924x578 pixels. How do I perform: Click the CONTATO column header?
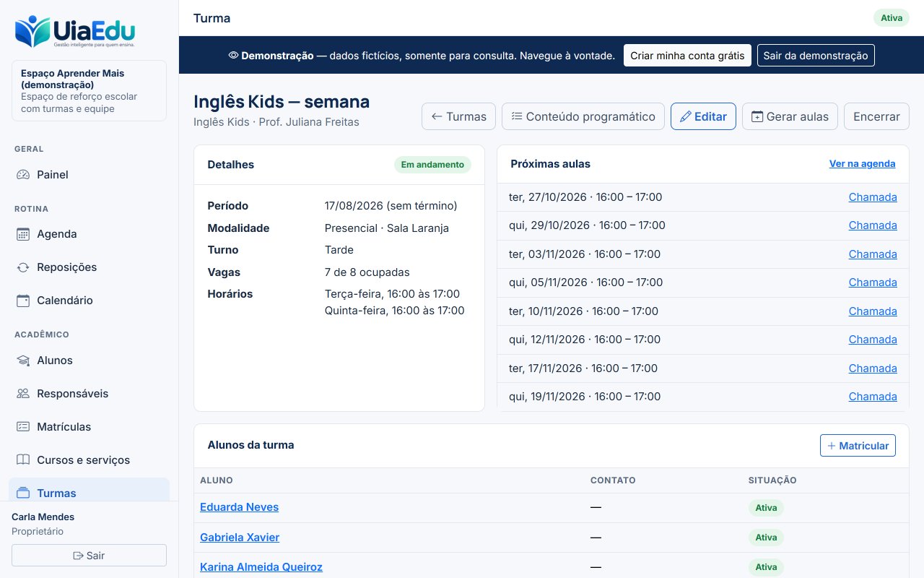[613, 480]
